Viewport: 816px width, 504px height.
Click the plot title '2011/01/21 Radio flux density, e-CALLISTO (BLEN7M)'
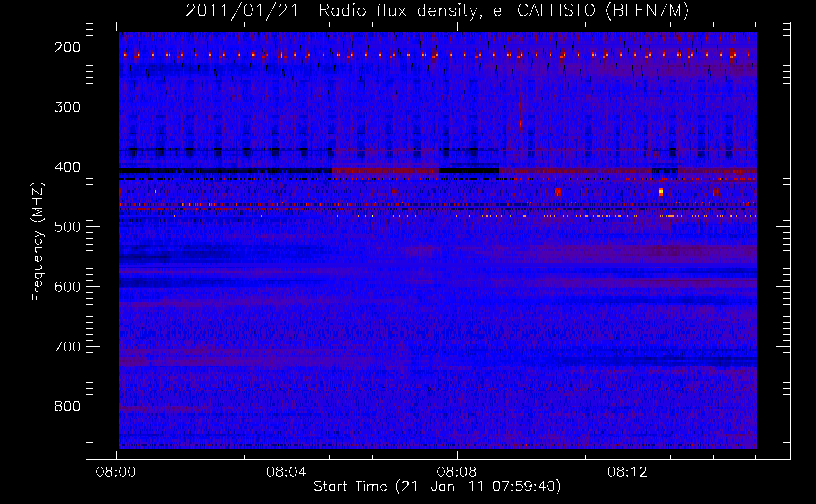437,10
